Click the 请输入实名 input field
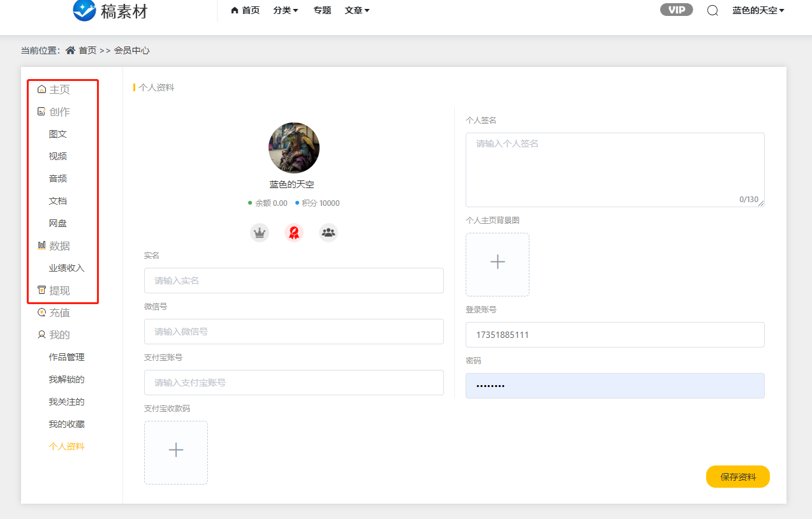This screenshot has height=519, width=812. [293, 281]
